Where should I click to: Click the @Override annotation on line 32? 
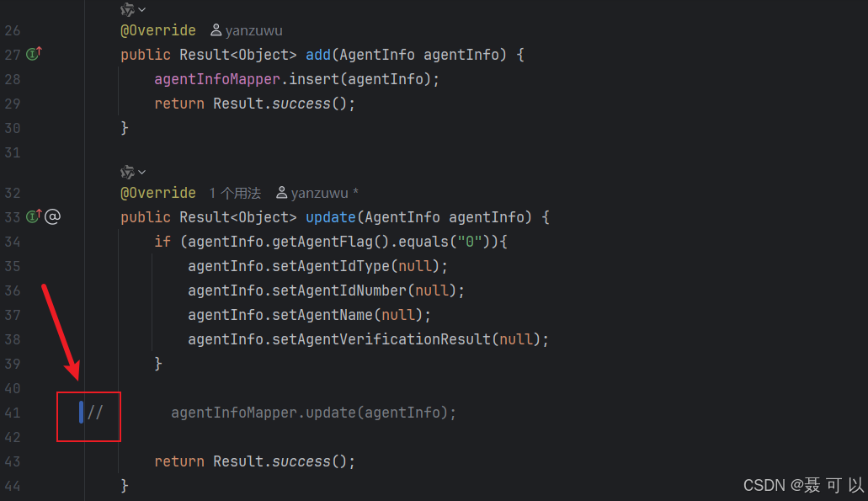[x=158, y=193]
